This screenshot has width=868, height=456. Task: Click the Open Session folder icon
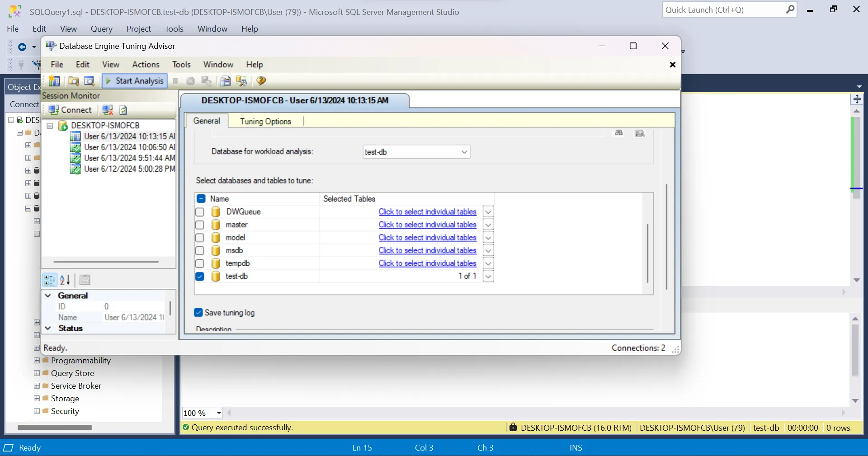pos(73,81)
